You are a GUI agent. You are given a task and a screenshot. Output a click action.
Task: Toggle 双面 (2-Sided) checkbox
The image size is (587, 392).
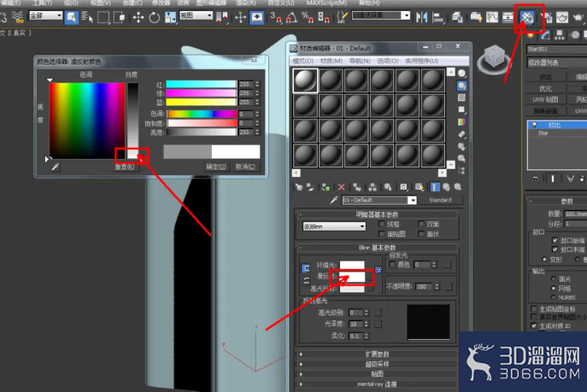421,224
